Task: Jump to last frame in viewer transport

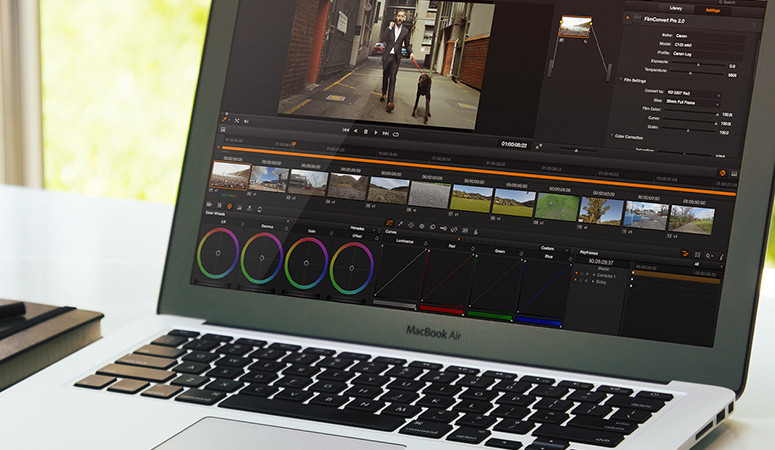Action: (386, 133)
